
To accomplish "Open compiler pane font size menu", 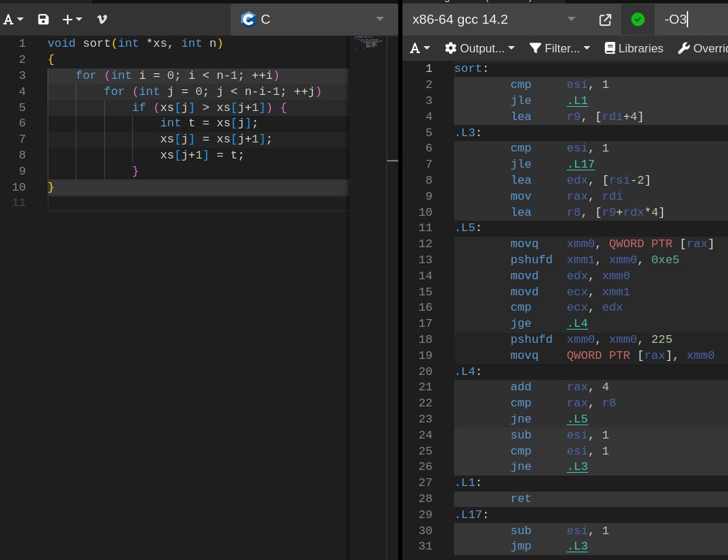I will tap(420, 48).
